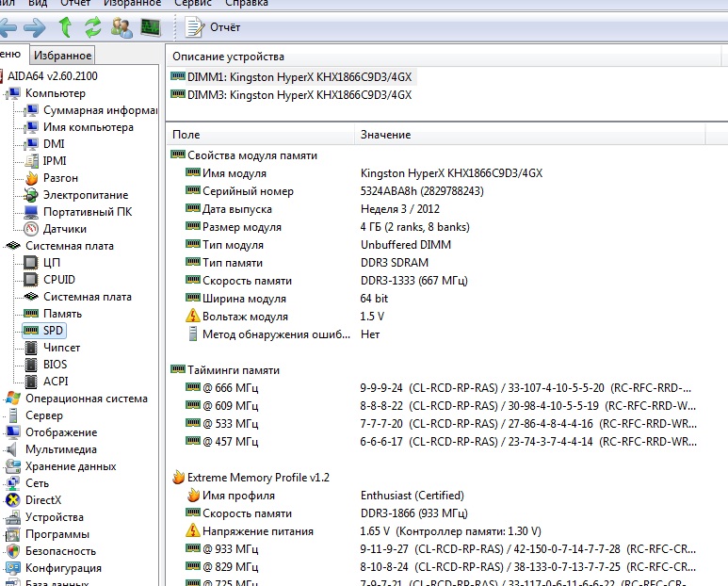The height and width of the screenshot is (586, 728).
Task: Click Напряжение питания warning icon
Action: click(x=193, y=530)
